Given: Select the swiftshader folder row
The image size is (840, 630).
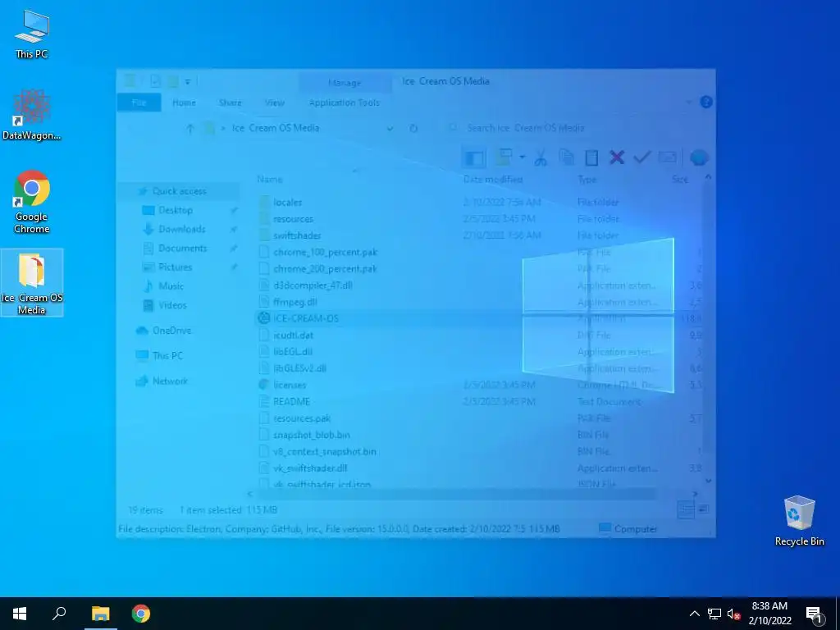Looking at the screenshot, I should (x=478, y=235).
